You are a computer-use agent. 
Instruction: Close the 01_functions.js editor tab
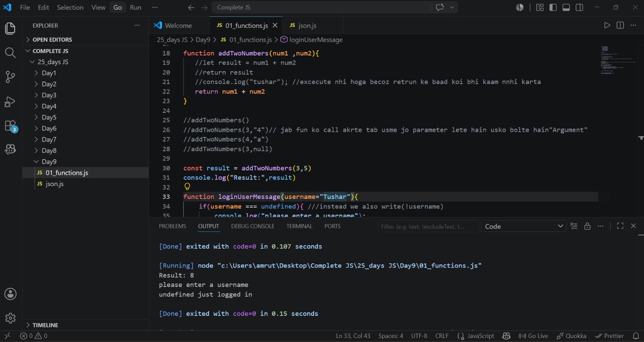[276, 26]
